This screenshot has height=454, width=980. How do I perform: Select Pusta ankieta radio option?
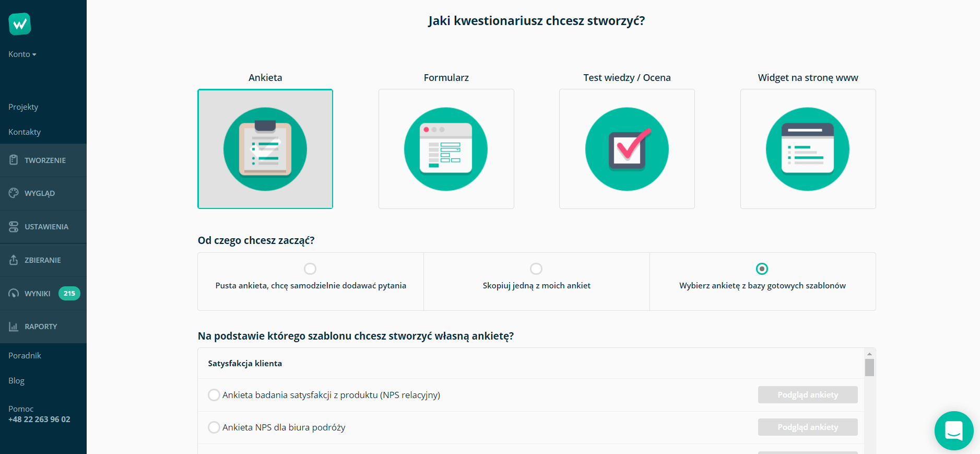tap(310, 269)
